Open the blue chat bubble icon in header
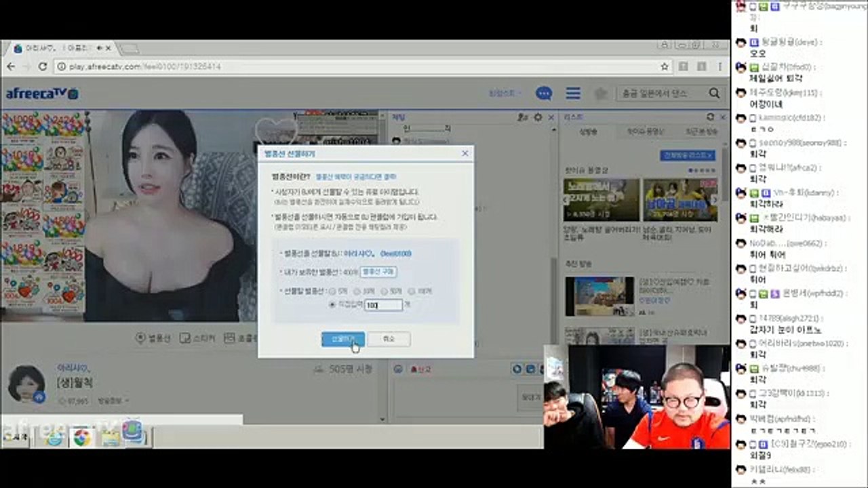This screenshot has width=868, height=488. pos(543,94)
